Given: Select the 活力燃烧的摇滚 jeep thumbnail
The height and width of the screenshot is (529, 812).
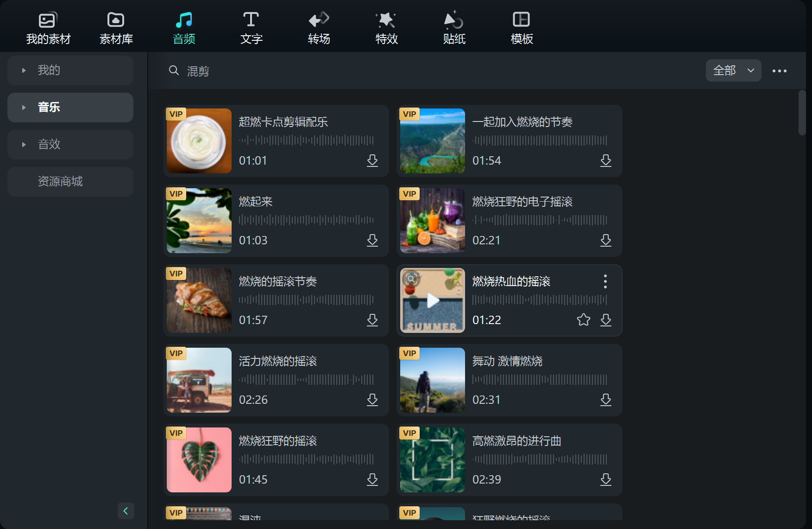Looking at the screenshot, I should coord(199,380).
